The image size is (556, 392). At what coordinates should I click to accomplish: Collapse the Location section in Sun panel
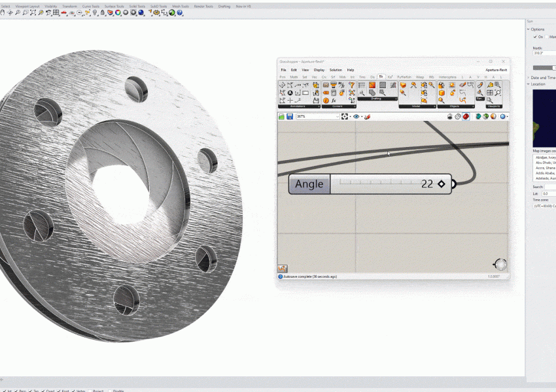click(x=529, y=84)
